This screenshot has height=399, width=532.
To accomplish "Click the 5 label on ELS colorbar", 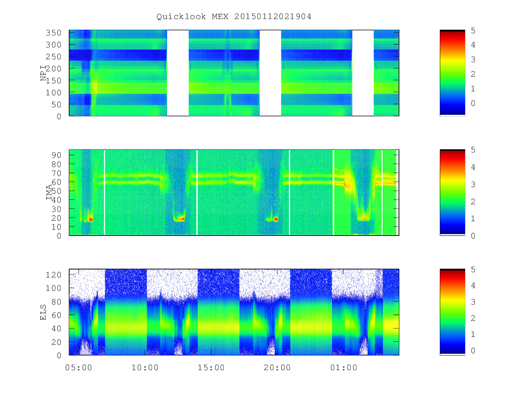I will [x=473, y=269].
